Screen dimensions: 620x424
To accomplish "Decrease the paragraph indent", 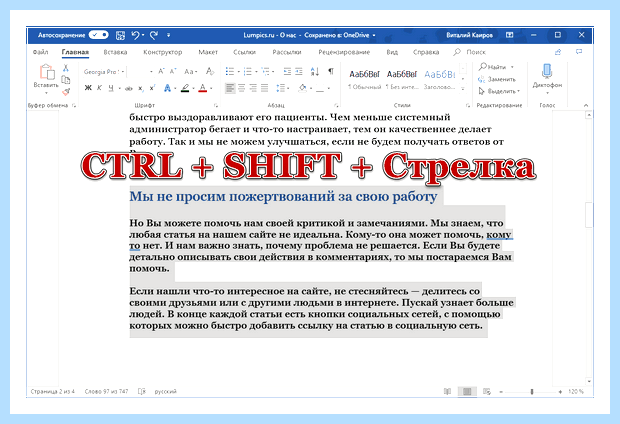I will click(x=287, y=71).
